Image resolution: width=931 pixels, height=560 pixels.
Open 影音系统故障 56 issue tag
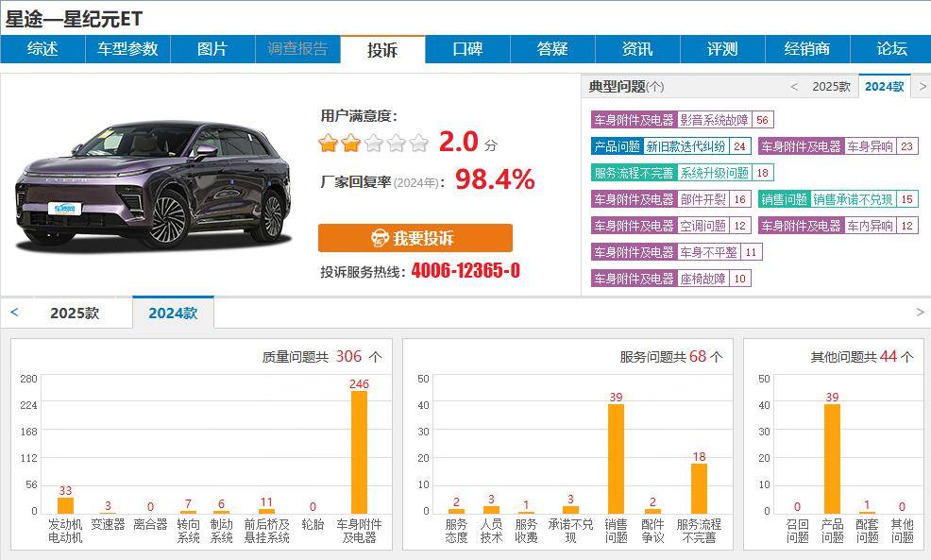coord(683,120)
